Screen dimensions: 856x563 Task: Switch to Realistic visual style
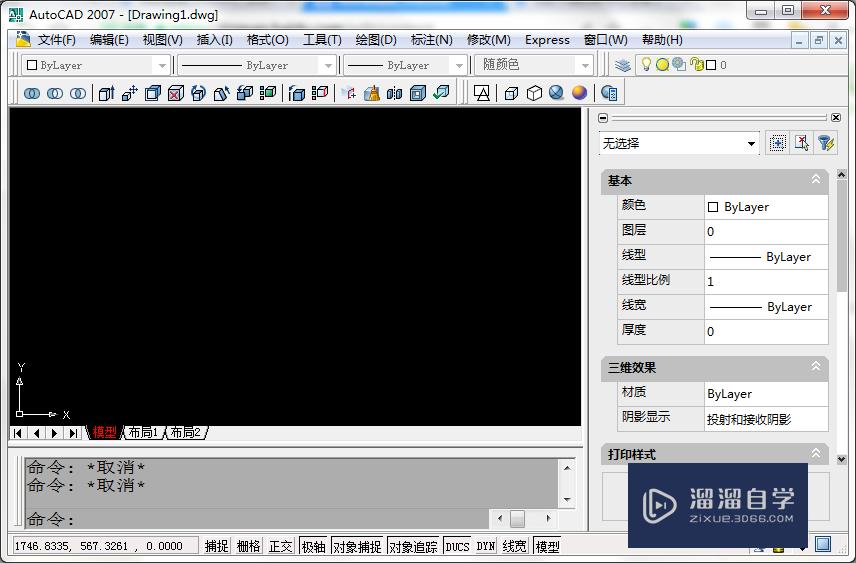[556, 93]
